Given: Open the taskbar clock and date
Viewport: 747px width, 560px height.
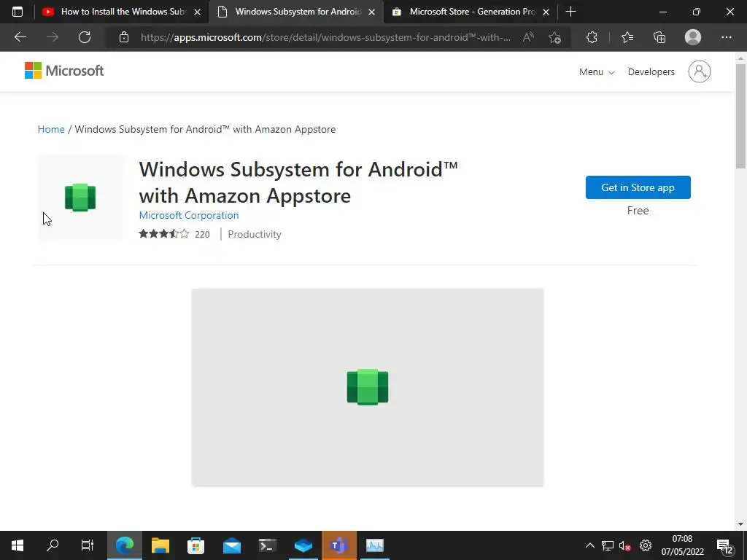Looking at the screenshot, I should point(682,545).
